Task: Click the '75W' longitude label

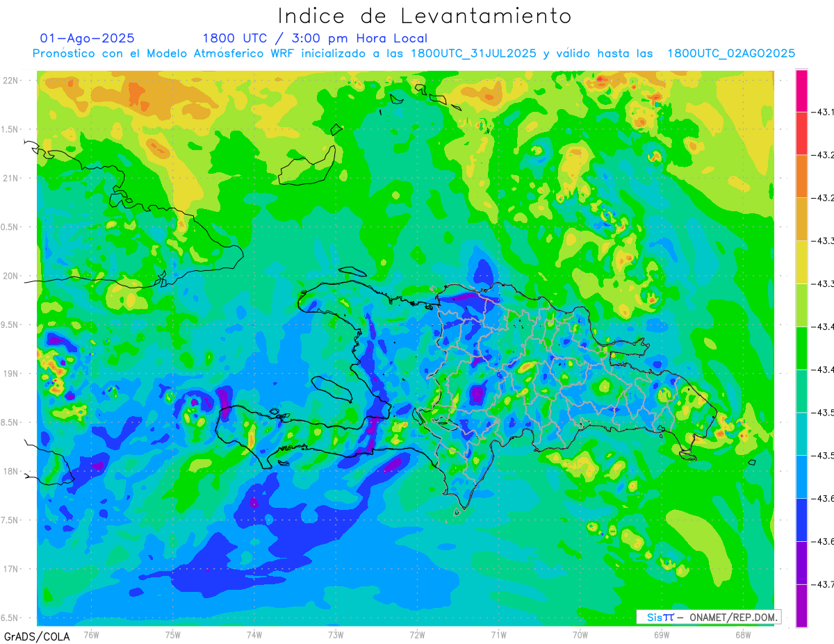Action: pyautogui.click(x=172, y=635)
